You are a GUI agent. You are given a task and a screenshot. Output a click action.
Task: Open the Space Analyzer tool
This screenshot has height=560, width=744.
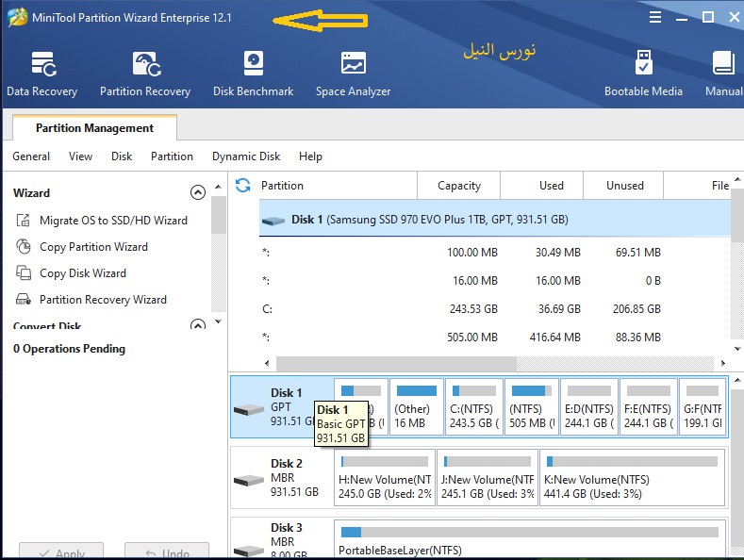353,74
